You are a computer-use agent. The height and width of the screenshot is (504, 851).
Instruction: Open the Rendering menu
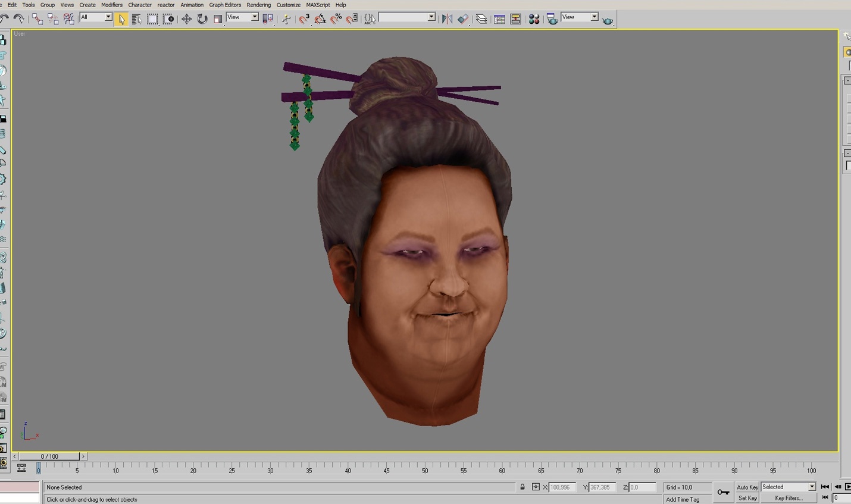(x=258, y=5)
